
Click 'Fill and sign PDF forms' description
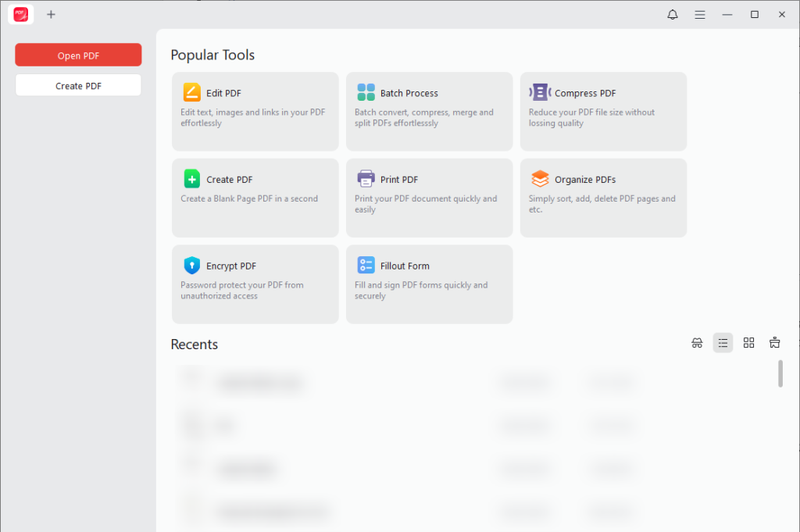421,291
